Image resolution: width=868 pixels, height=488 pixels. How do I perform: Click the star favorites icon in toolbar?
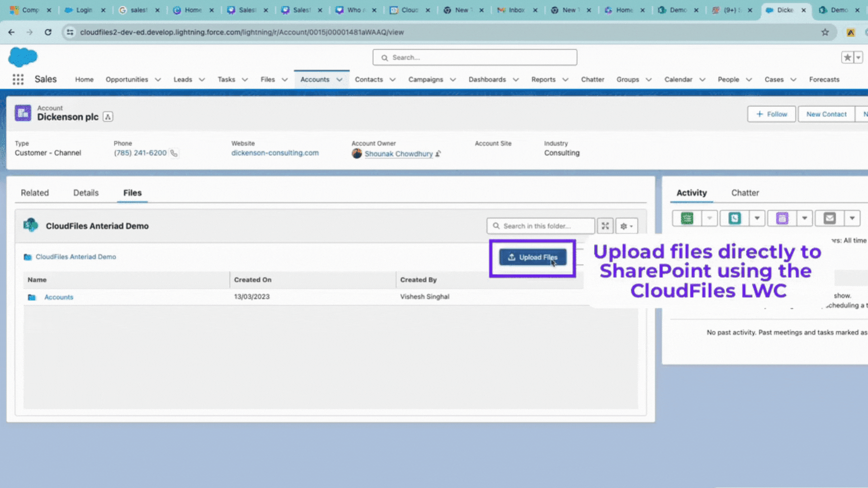click(x=847, y=57)
